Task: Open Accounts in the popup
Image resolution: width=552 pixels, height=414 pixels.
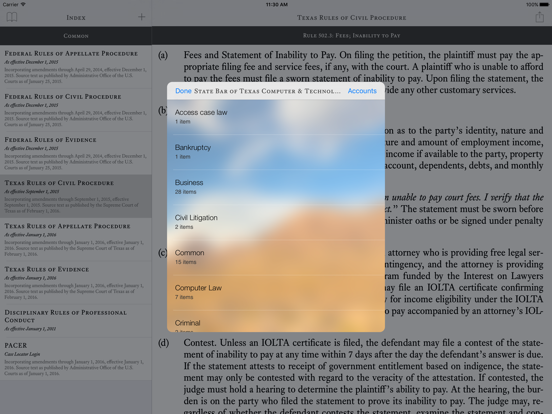Action: coord(362,91)
